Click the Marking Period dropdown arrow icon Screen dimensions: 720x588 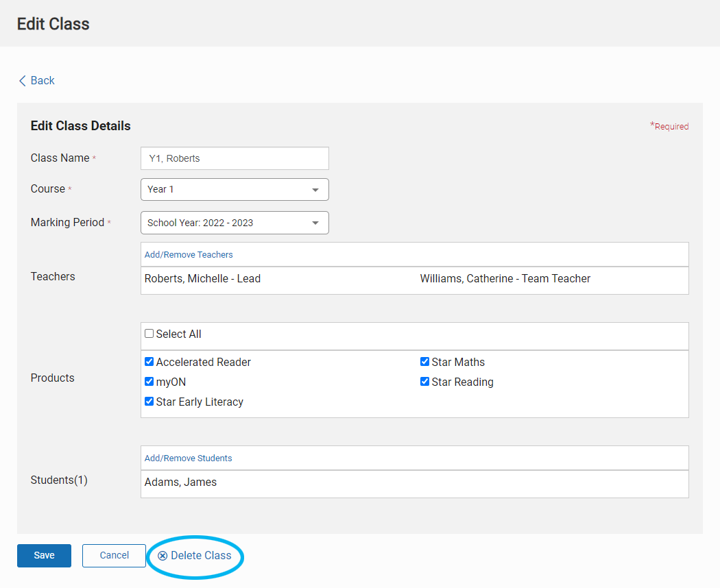[x=315, y=223]
